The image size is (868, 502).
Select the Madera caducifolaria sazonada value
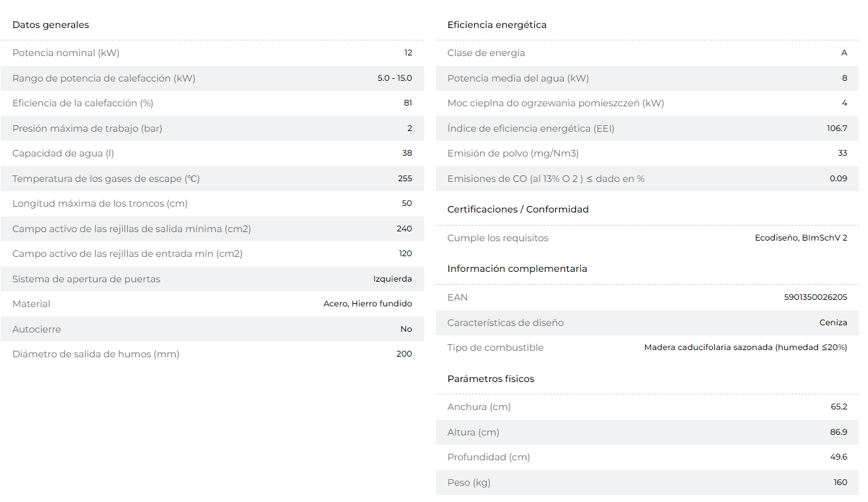coord(745,347)
